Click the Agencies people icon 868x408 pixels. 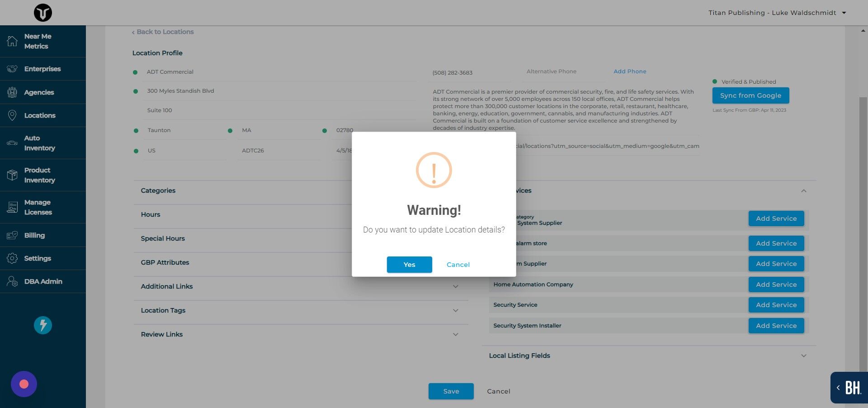(x=12, y=92)
